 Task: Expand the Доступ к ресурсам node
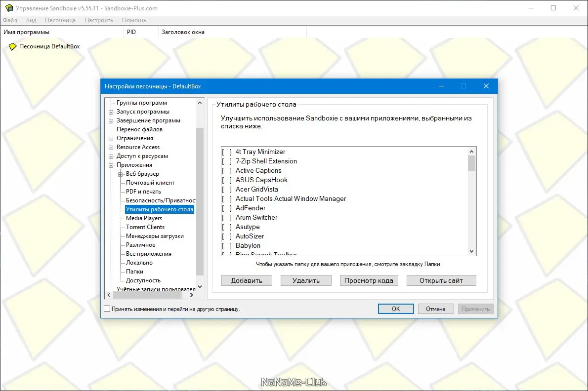pos(111,156)
